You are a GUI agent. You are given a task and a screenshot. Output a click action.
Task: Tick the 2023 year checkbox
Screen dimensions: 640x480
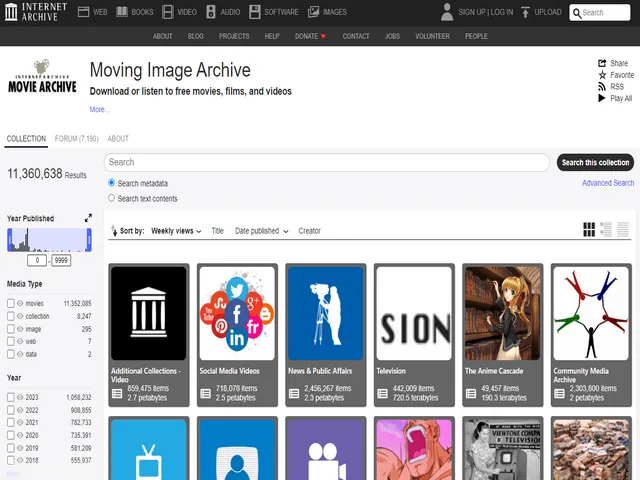pyautogui.click(x=11, y=397)
